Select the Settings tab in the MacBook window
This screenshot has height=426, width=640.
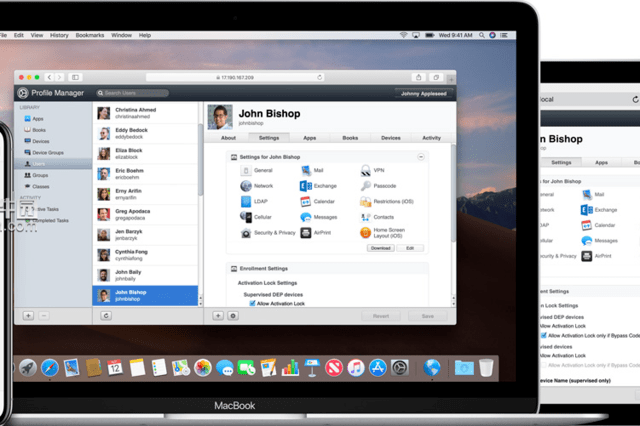(269, 138)
